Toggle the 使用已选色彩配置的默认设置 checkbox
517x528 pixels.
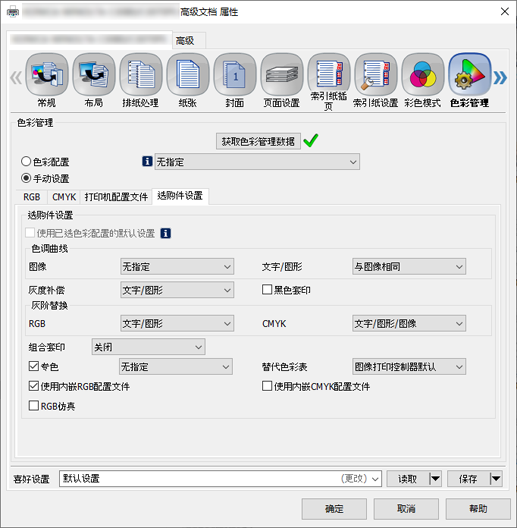point(30,233)
